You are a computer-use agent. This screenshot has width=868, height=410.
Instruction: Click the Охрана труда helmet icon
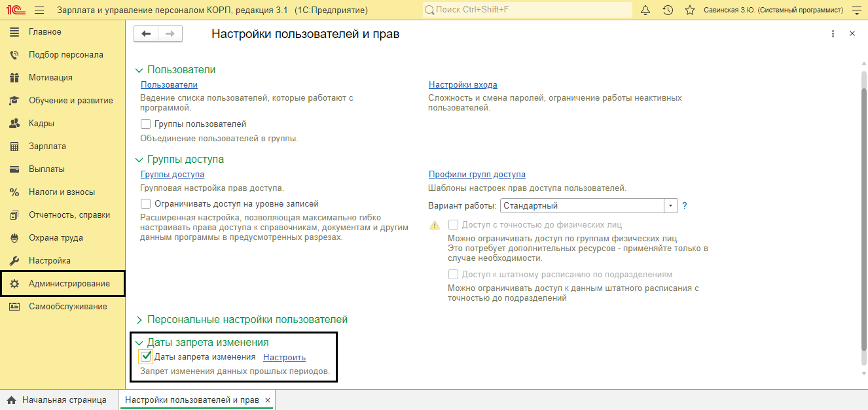pos(14,238)
